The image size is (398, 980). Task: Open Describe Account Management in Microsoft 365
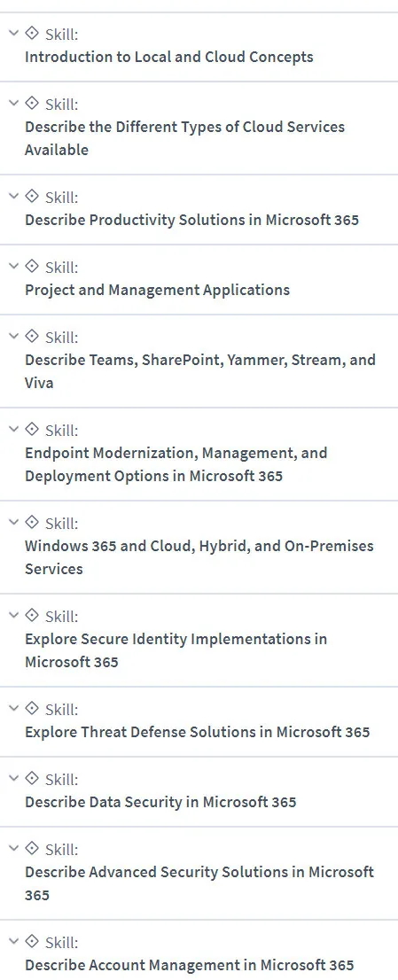190,964
